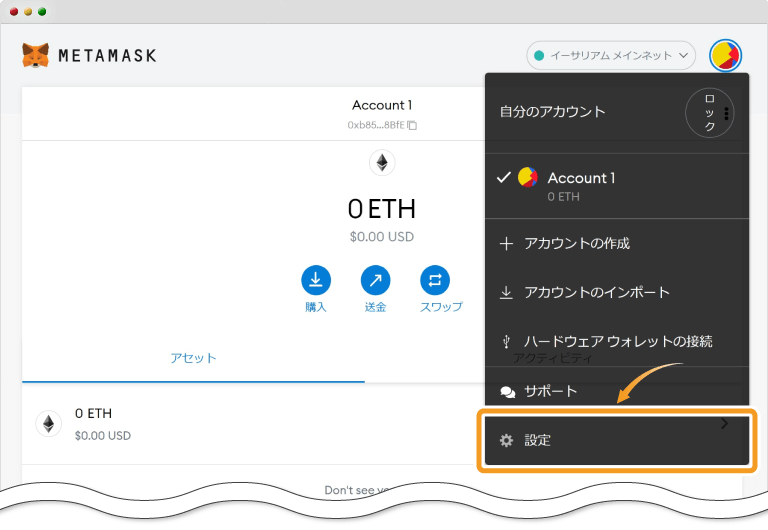Click the plus icon for account creation
This screenshot has height=530, width=768.
tap(506, 243)
